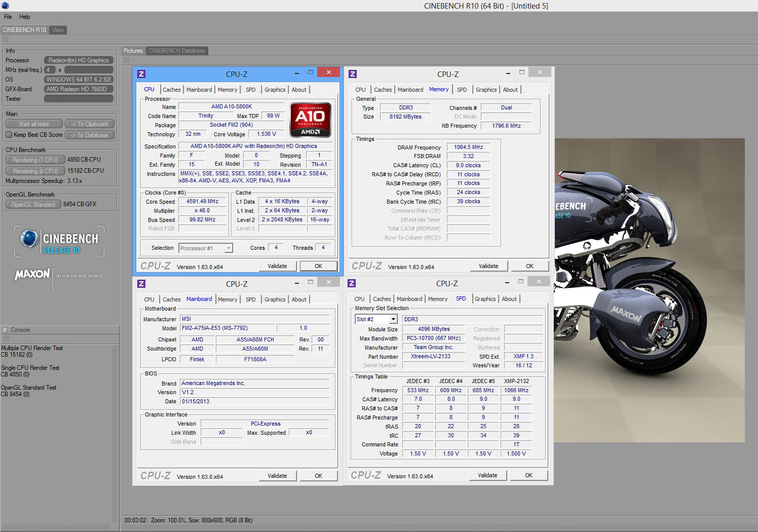
Task: Switch to the CINEBENCH Database tab
Action: 177,51
